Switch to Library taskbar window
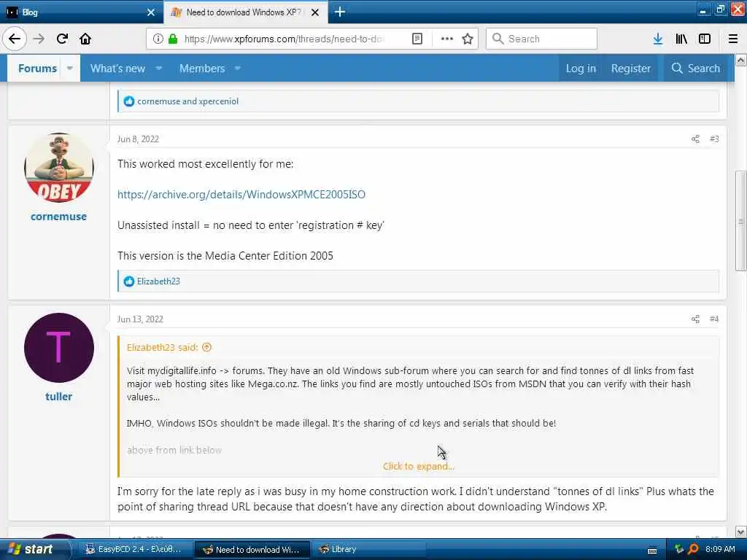747x560 pixels. pyautogui.click(x=369, y=549)
